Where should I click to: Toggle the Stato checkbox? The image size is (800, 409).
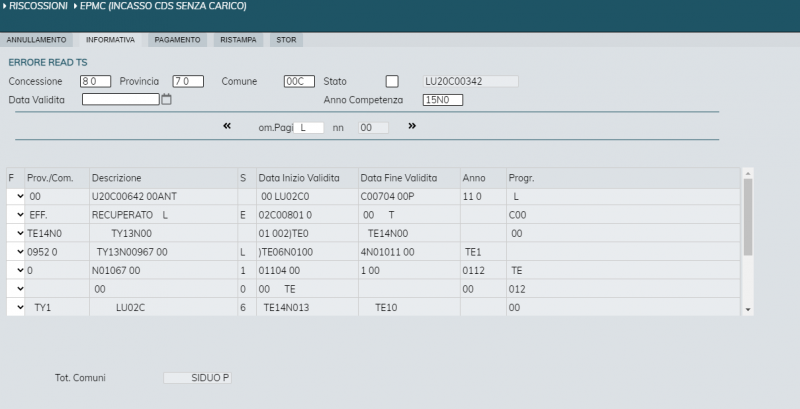coord(392,81)
